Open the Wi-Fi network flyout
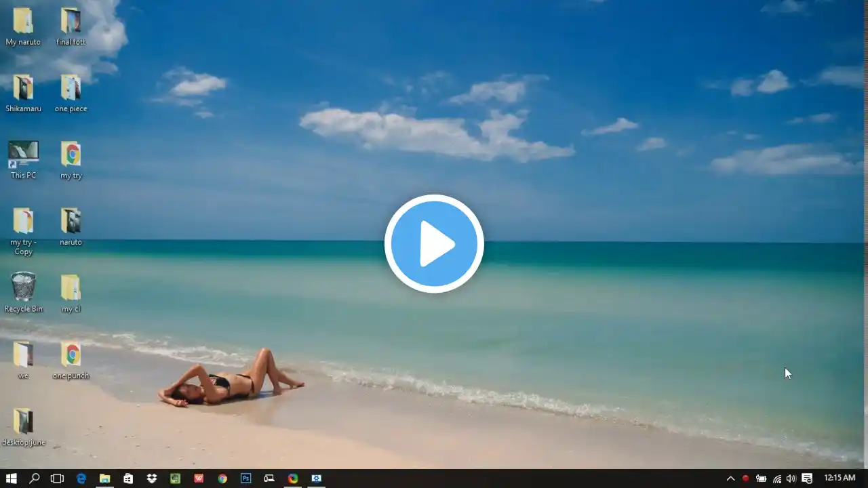 (x=776, y=479)
